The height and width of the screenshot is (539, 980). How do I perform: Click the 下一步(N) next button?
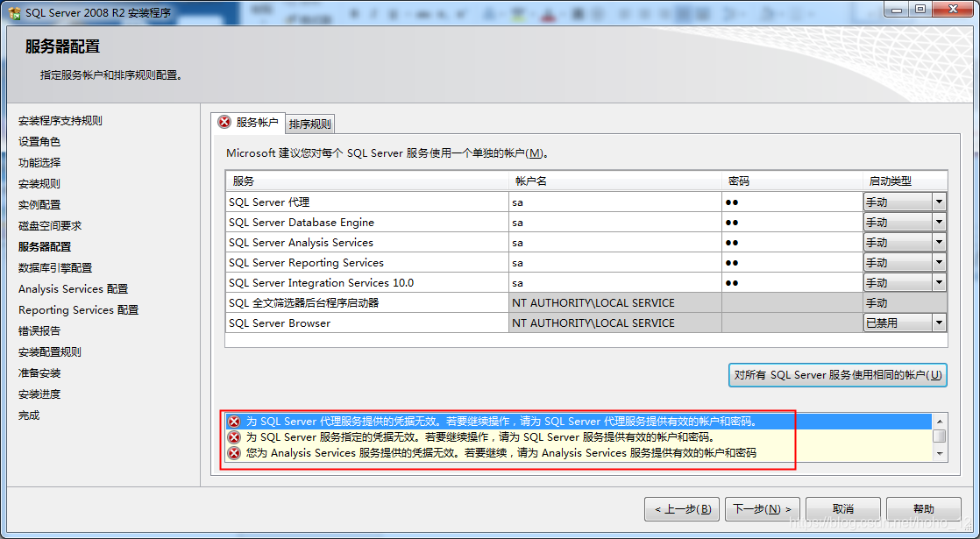click(x=762, y=509)
